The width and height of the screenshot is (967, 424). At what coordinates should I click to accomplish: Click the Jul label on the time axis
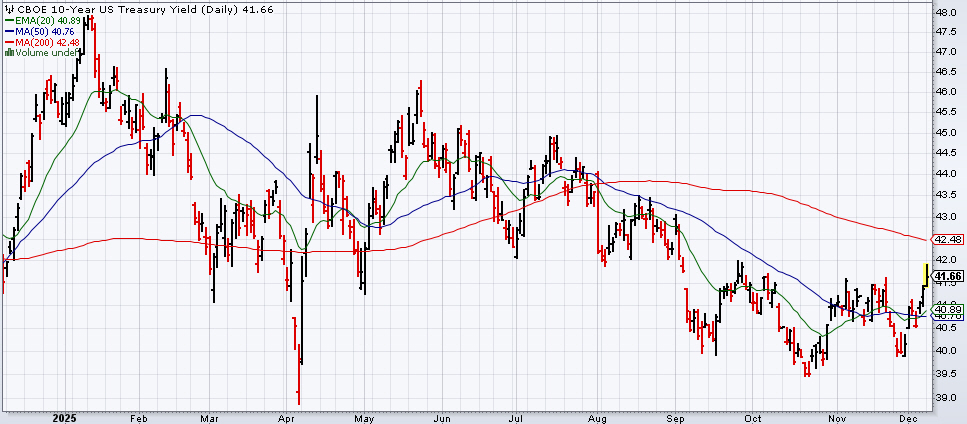516,418
